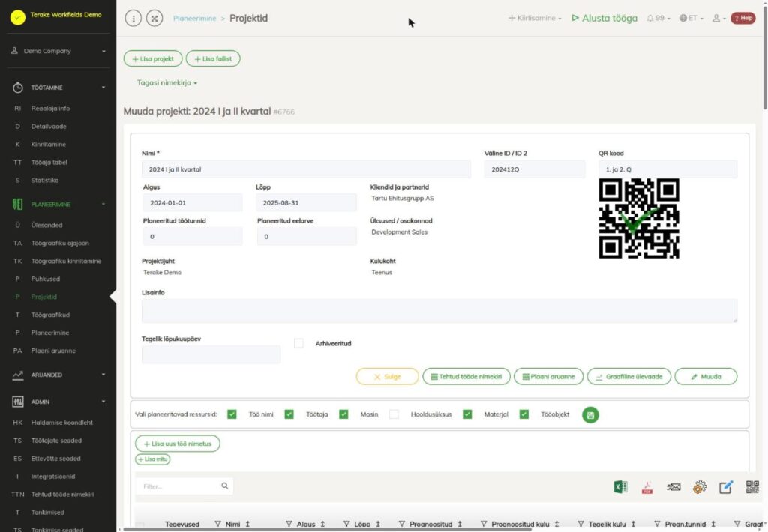Click the Lisainfo text area

(439, 311)
